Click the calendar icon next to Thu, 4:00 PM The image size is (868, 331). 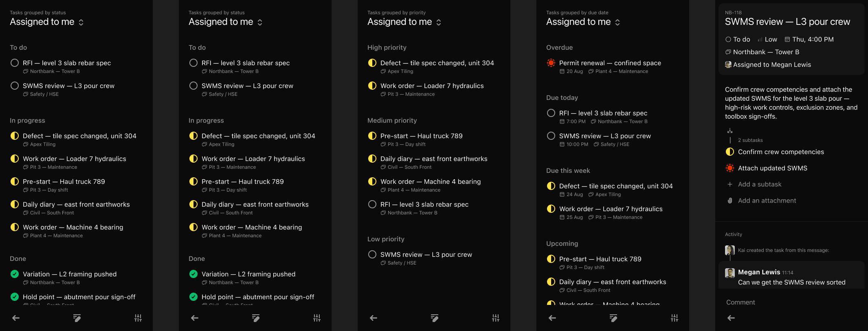[787, 40]
